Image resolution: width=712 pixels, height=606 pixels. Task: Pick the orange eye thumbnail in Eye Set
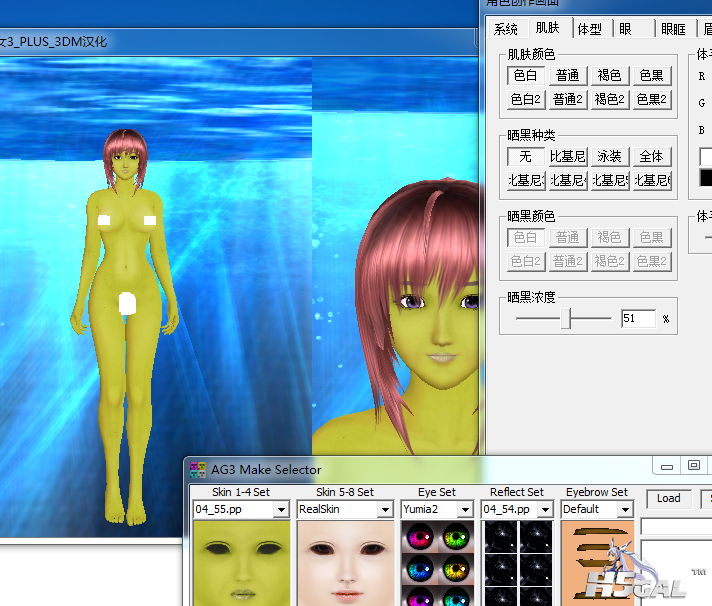click(455, 570)
